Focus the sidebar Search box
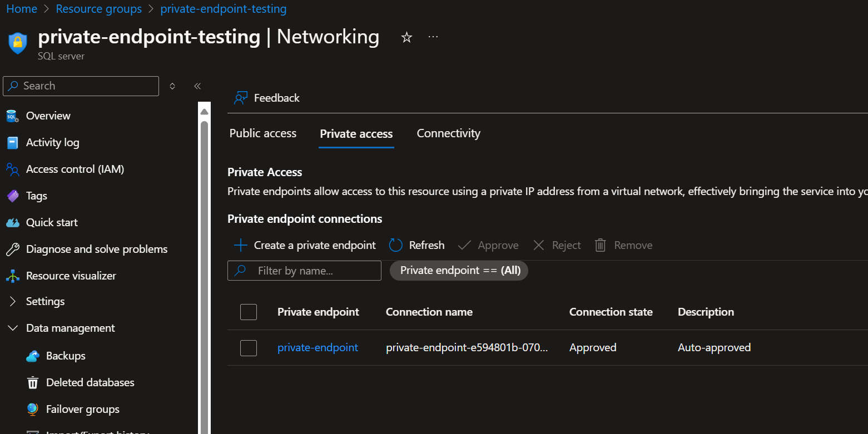The height and width of the screenshot is (434, 868). [81, 86]
